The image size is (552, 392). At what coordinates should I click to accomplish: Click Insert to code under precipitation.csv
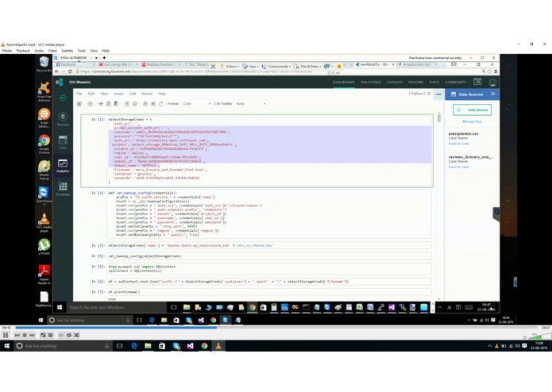[458, 144]
